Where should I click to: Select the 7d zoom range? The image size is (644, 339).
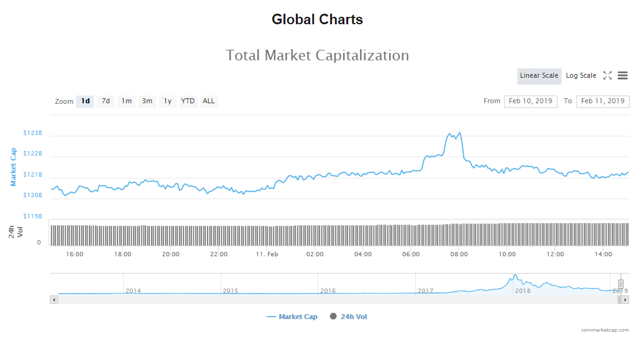pyautogui.click(x=106, y=101)
